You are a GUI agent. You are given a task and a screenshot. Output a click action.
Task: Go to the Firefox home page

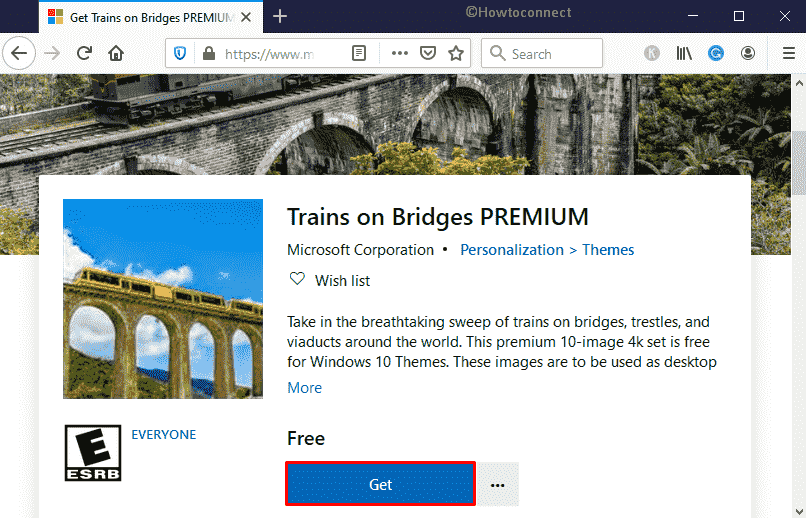pyautogui.click(x=117, y=54)
